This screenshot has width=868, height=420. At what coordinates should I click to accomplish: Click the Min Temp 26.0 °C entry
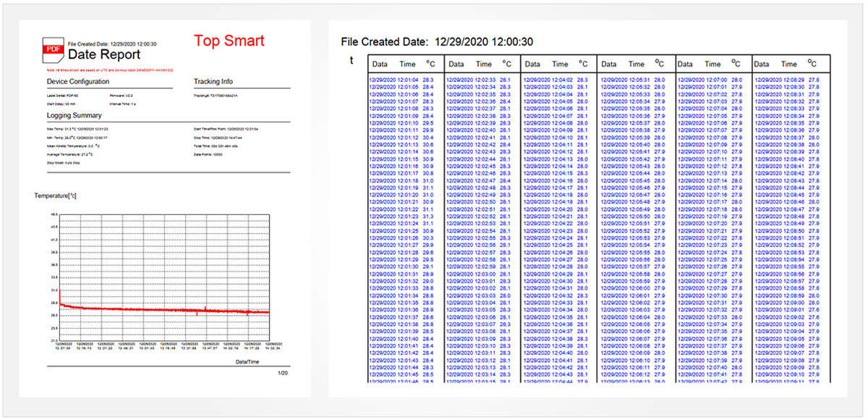(x=77, y=137)
